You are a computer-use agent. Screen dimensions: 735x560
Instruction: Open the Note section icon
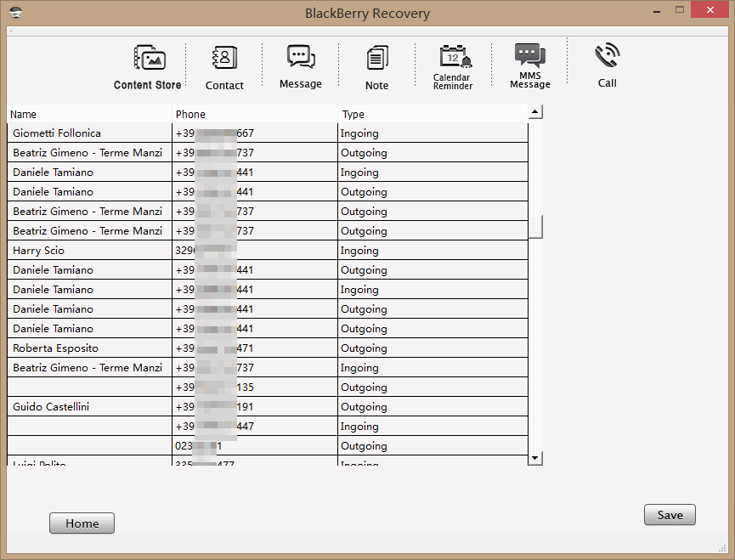click(377, 58)
